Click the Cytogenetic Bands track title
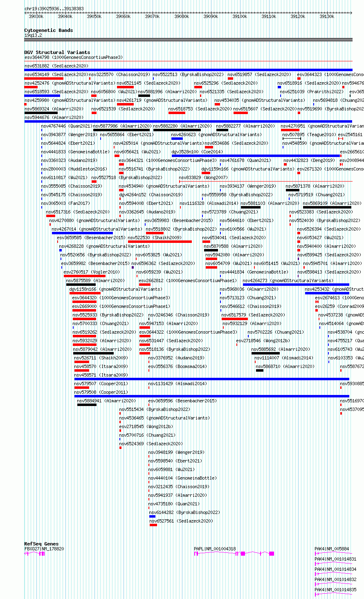 point(49,30)
